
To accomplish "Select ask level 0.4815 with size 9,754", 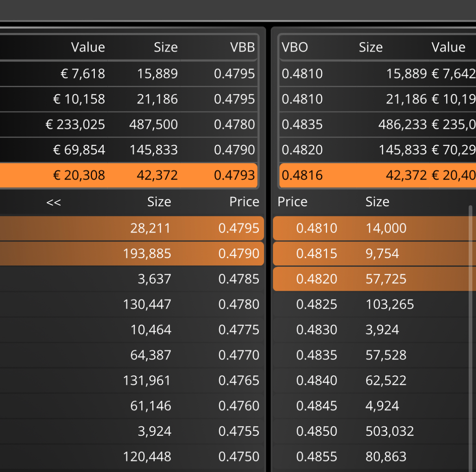I will [x=374, y=253].
